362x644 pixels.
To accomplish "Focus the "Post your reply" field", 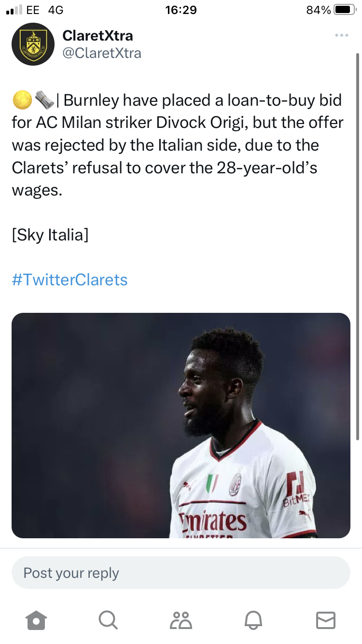I will 181,573.
